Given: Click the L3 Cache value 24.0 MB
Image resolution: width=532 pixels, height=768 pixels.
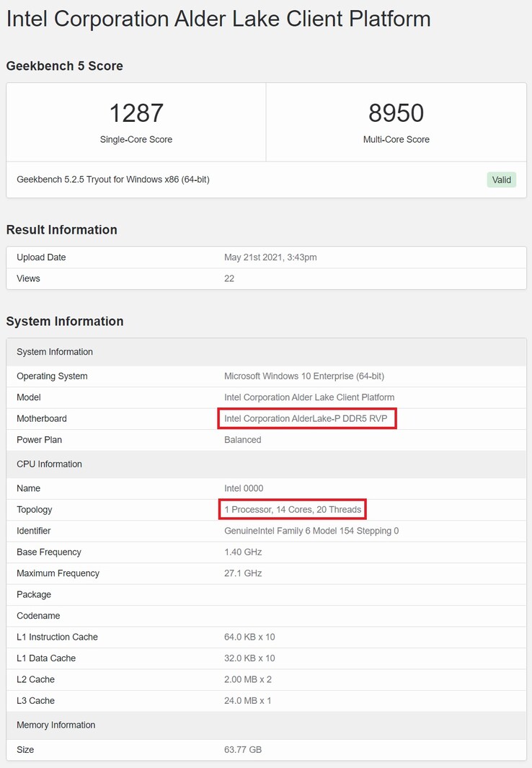Looking at the screenshot, I should (x=248, y=701).
